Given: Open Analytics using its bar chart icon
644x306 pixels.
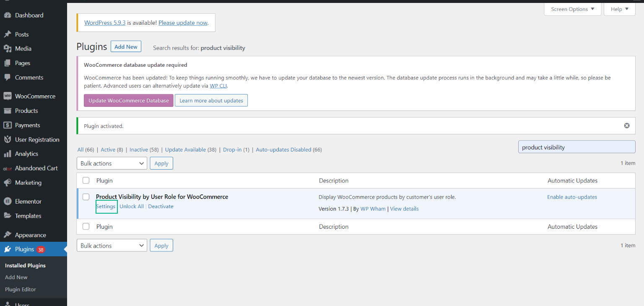Looking at the screenshot, I should point(8,154).
